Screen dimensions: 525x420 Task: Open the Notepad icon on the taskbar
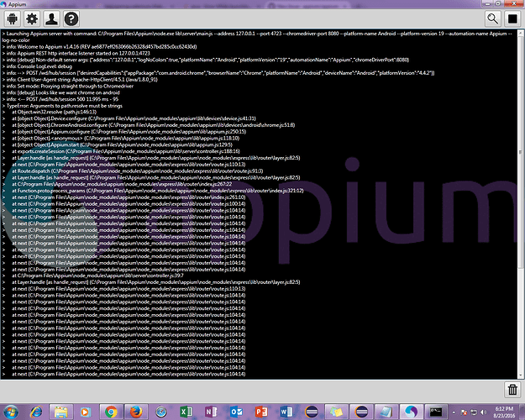click(x=386, y=412)
